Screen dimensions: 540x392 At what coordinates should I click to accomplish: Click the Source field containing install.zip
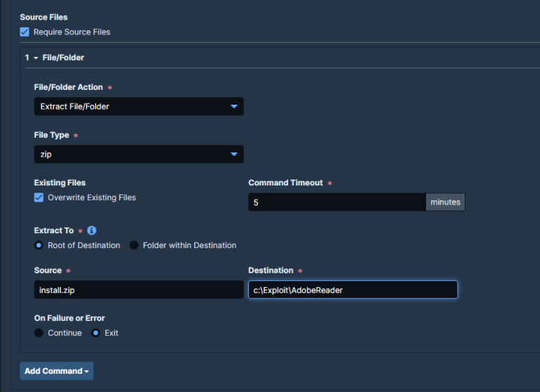[139, 289]
